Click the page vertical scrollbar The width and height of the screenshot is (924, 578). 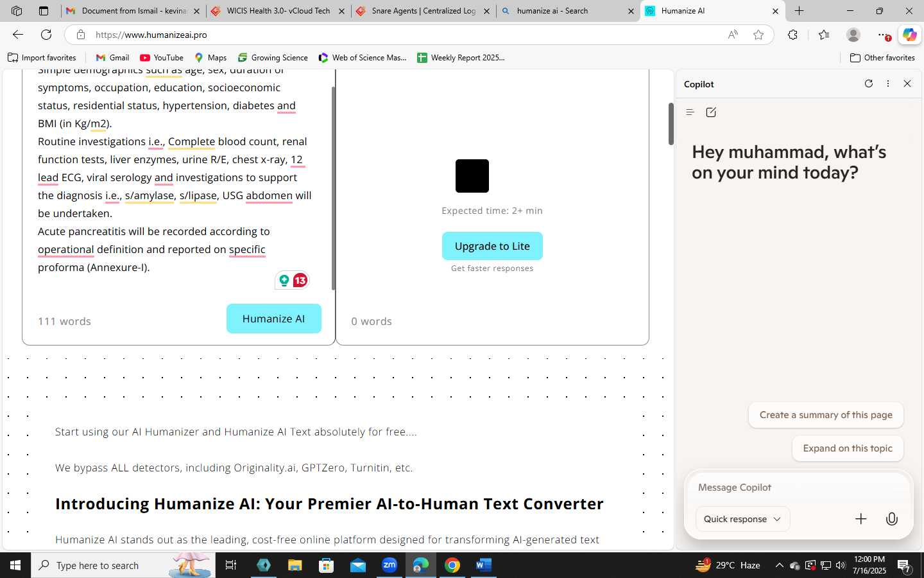pos(671,123)
